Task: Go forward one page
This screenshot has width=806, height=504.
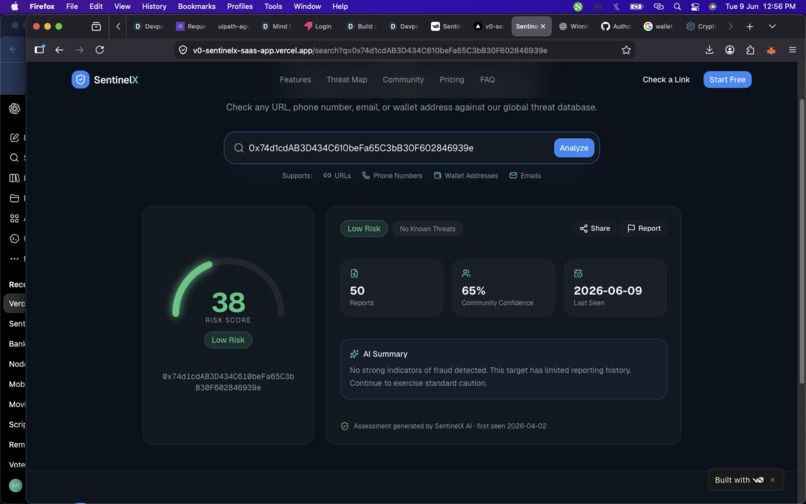Action: click(x=79, y=50)
